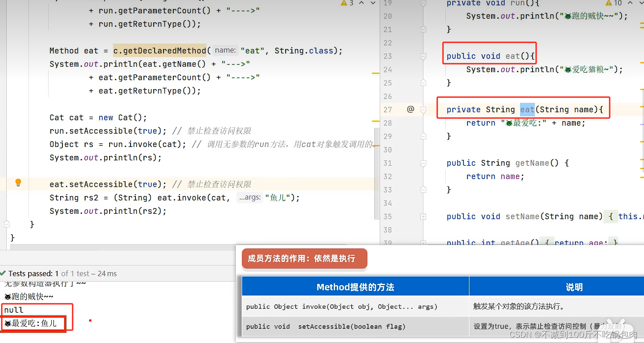Click the folded braces after setName(String name)
The height and width of the screenshot is (343, 644).
coord(611,216)
